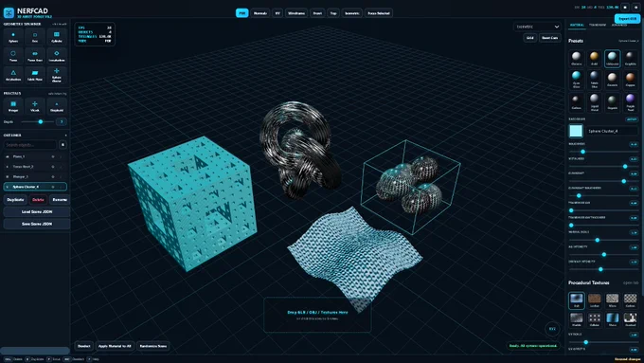Set camera to Front view

click(x=317, y=13)
